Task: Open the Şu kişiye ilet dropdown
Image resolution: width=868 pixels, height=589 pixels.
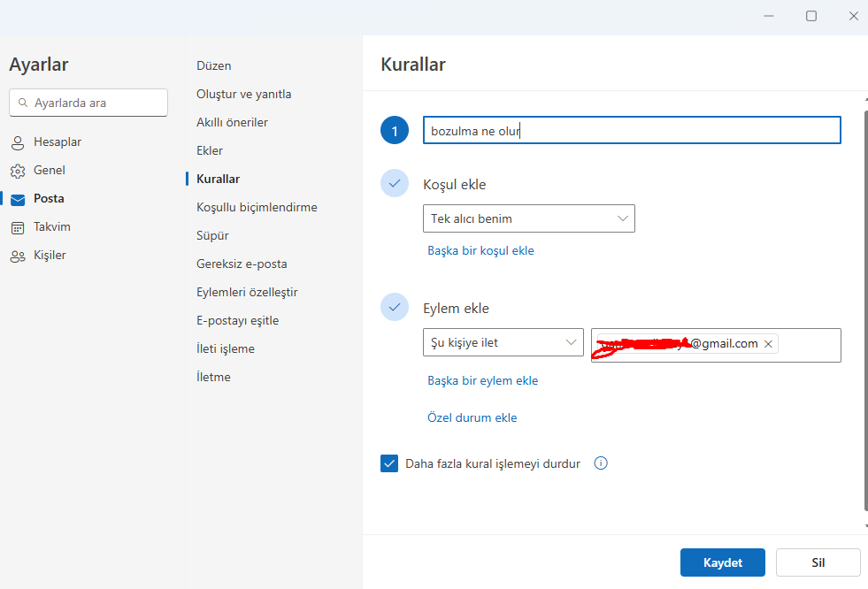Action: (x=503, y=342)
